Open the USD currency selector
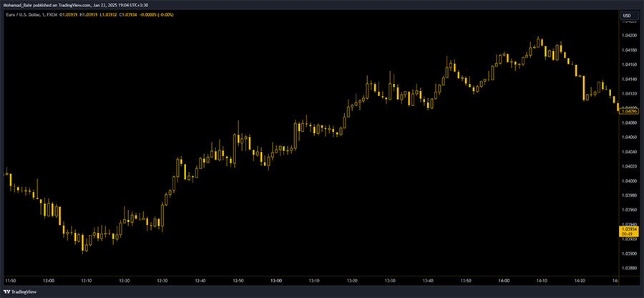 tap(627, 15)
